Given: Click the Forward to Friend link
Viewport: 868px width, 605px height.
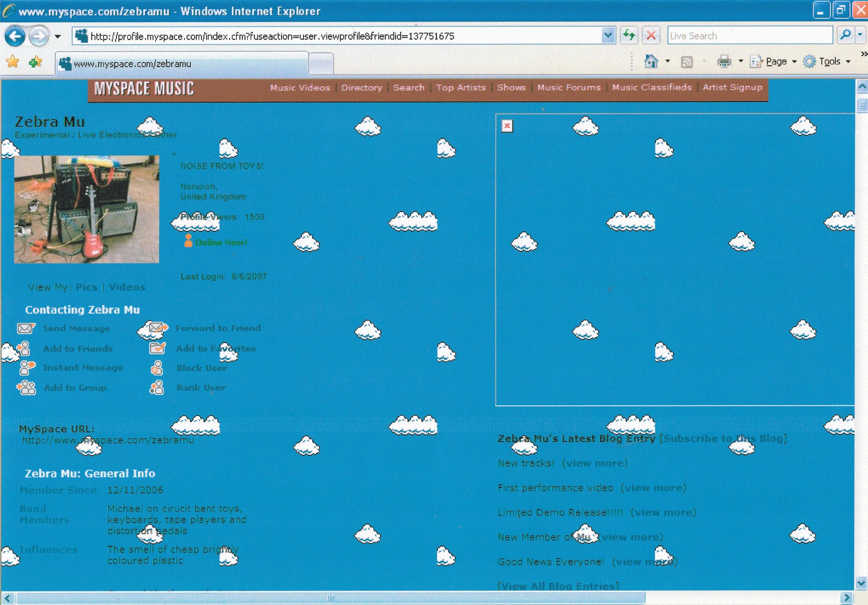Looking at the screenshot, I should coord(218,328).
